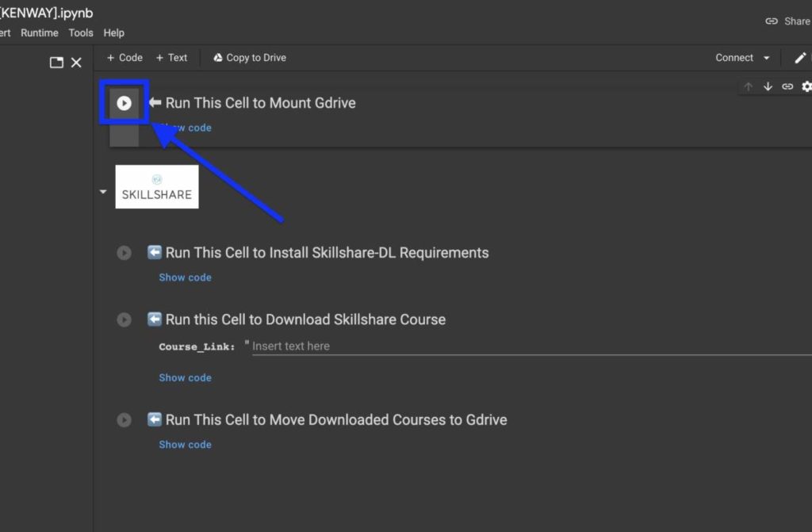Image resolution: width=812 pixels, height=532 pixels.
Task: Move cell up arrow icon
Action: coord(748,86)
